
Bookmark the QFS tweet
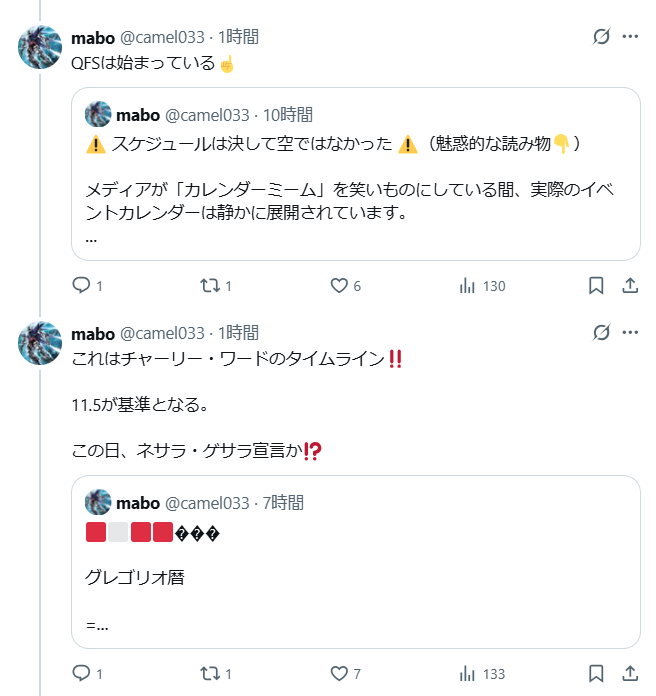[x=596, y=286]
